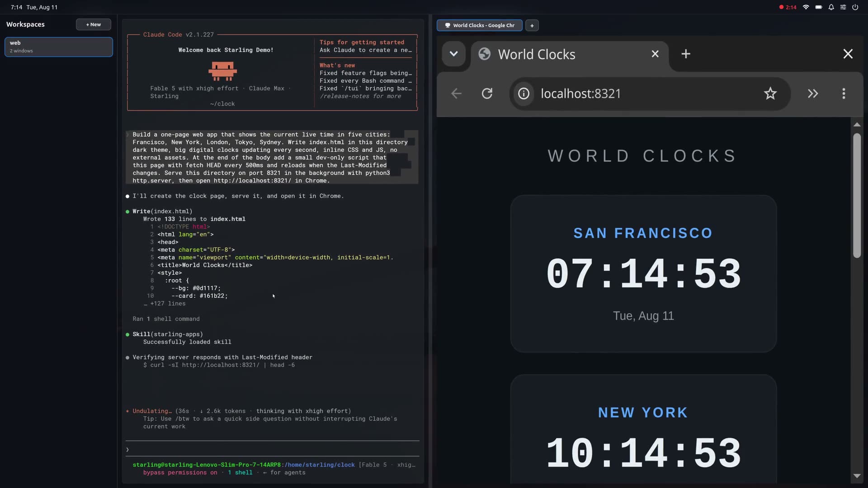Viewport: 868px width, 488px height.
Task: Click the SAN FRANCISCO city label
Action: (643, 233)
